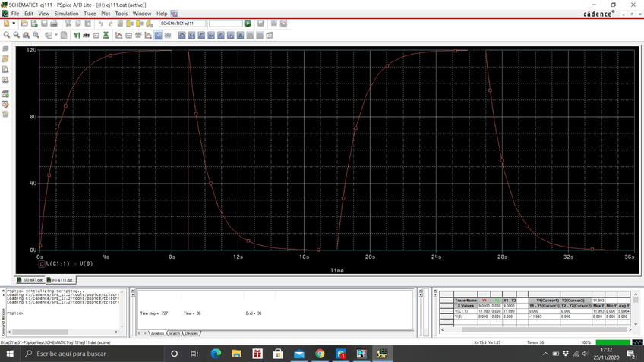Toggle the cursor display button
Screen dimensions: 644x362
coord(158,35)
